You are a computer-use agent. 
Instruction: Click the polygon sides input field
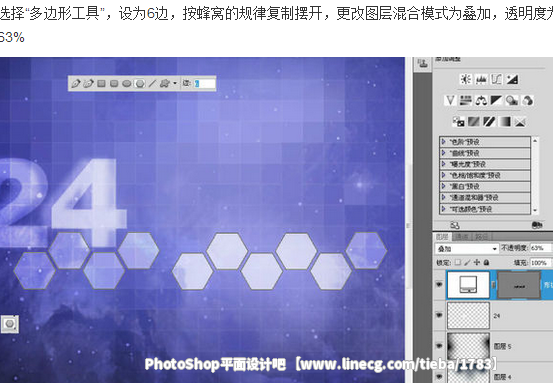[x=204, y=84]
